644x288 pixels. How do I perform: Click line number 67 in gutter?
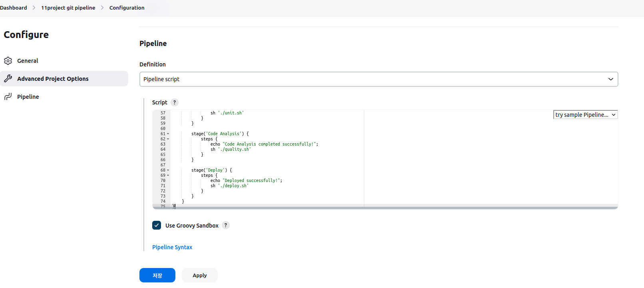tap(163, 165)
